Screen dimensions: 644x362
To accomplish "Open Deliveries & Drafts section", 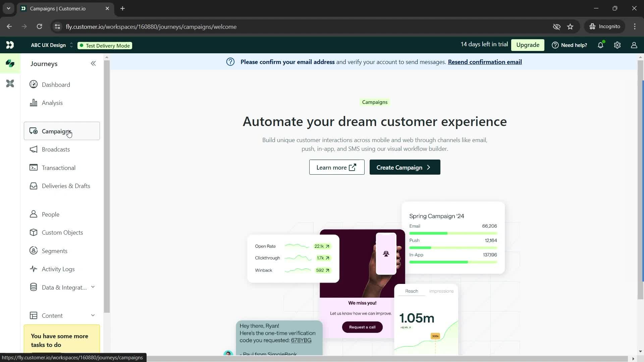I will [x=66, y=186].
